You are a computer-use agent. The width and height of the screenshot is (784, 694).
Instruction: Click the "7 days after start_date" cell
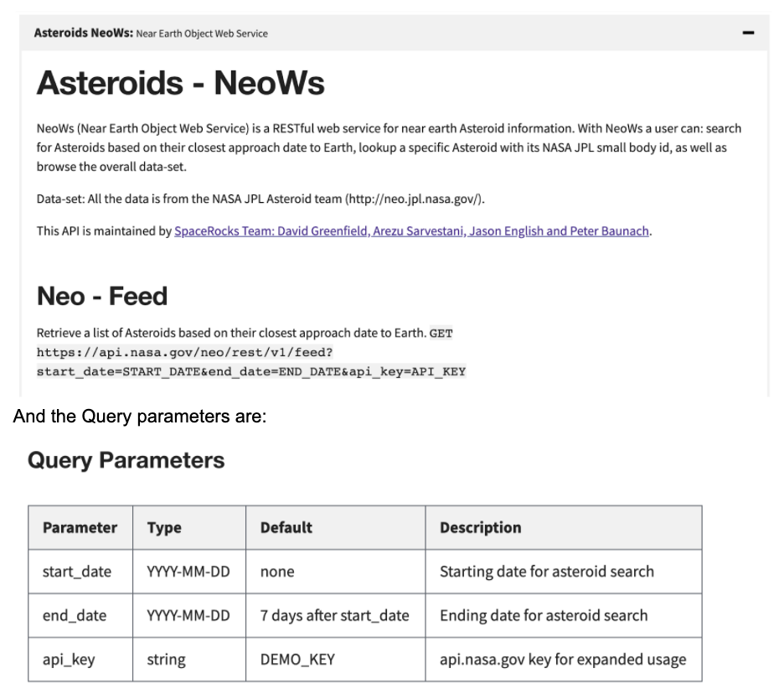334,615
